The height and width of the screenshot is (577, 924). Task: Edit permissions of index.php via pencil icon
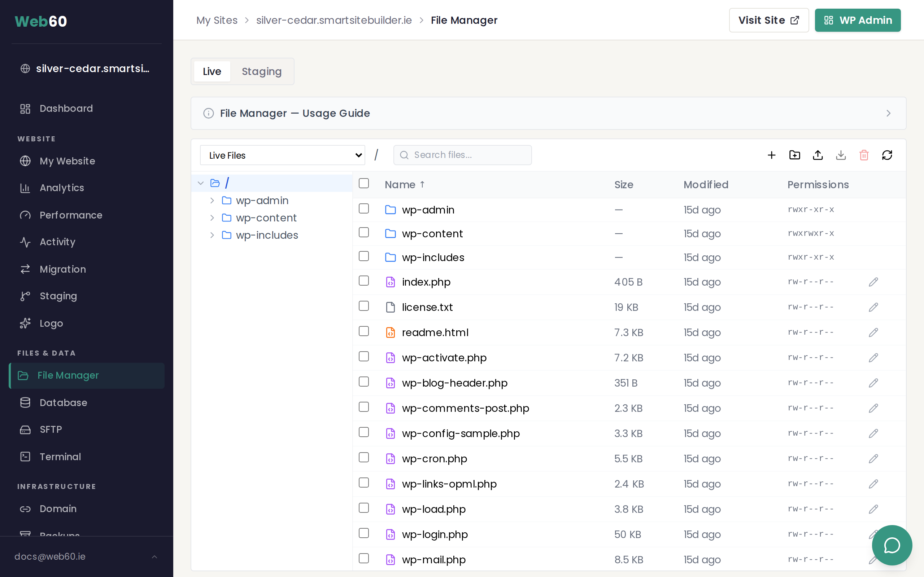[873, 282]
